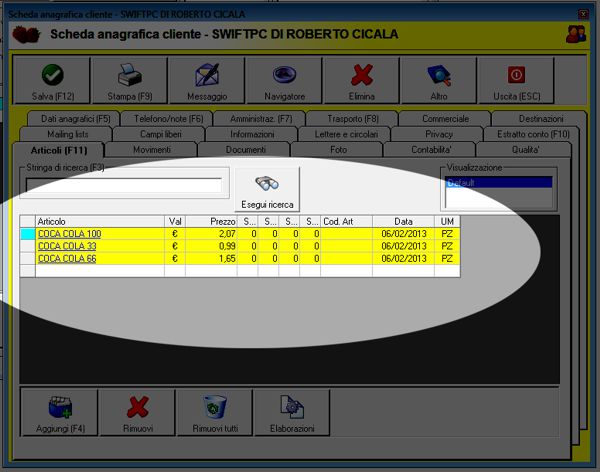This screenshot has width=600, height=472.
Task: Switch to the Movimenti tab
Action: 152,150
